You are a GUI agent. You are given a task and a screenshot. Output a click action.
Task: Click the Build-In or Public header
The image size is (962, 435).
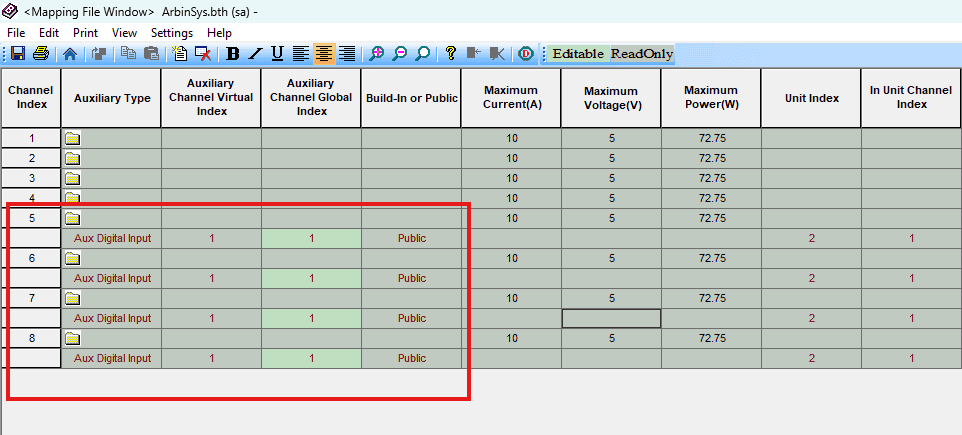[x=411, y=98]
